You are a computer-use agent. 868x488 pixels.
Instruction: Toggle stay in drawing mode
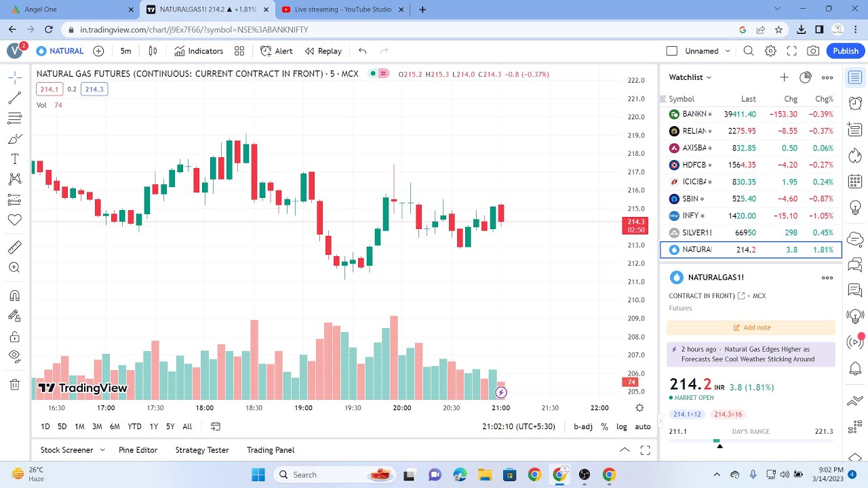pos(14,317)
